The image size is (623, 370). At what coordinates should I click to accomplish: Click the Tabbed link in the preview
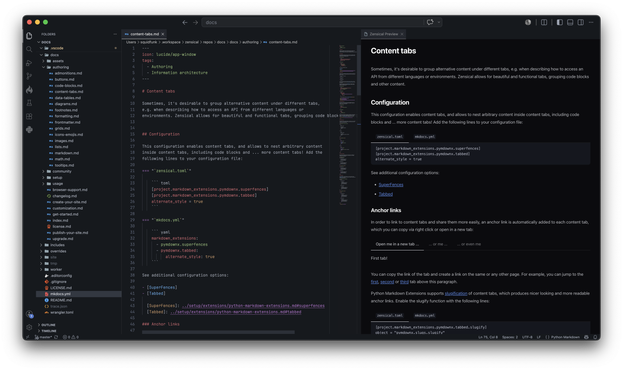(x=385, y=194)
